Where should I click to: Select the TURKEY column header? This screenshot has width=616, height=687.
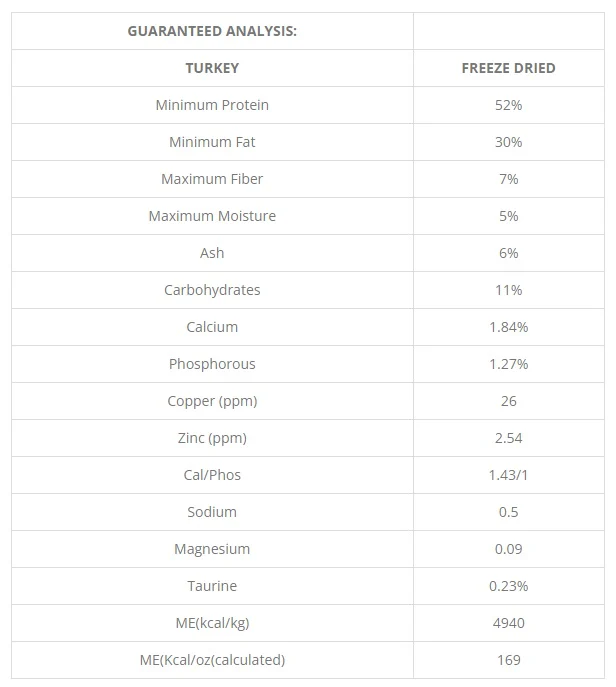click(212, 68)
